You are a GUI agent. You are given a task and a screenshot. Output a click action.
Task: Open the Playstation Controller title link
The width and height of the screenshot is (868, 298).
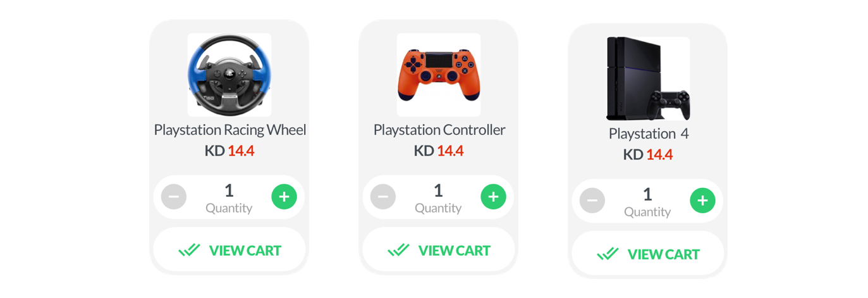tap(439, 130)
